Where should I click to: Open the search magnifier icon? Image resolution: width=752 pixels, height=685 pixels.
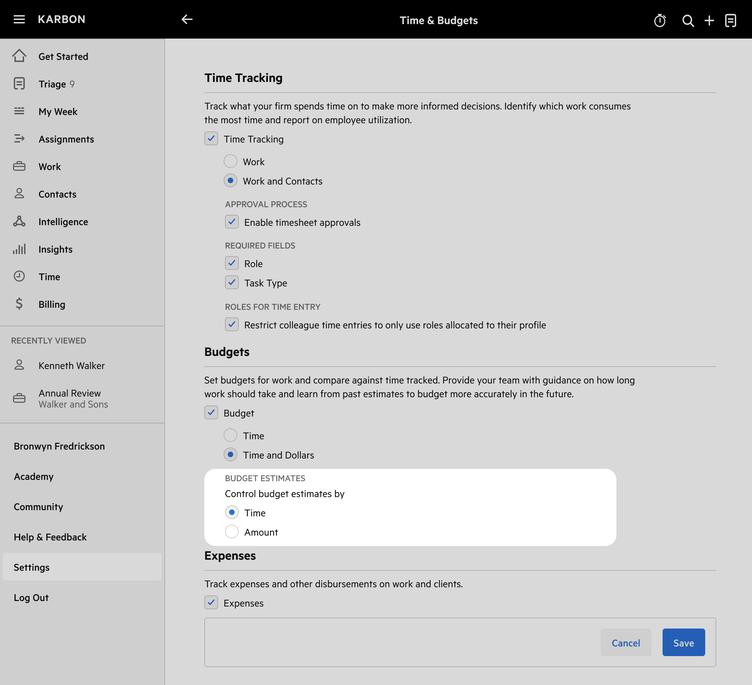688,20
